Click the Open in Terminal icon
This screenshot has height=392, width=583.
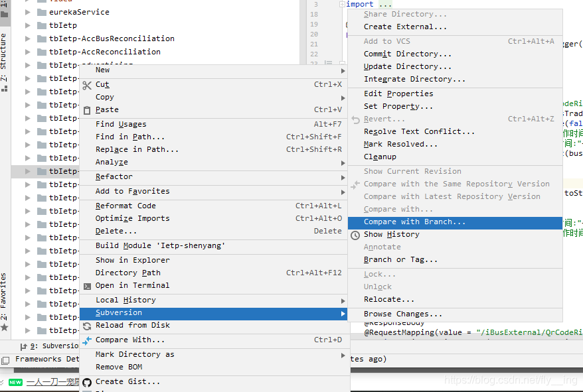coord(87,286)
